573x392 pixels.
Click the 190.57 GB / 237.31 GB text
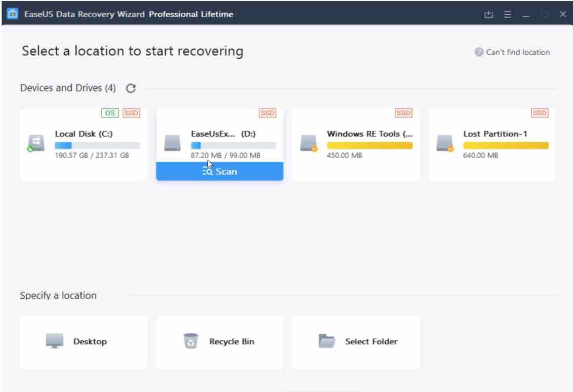[92, 155]
